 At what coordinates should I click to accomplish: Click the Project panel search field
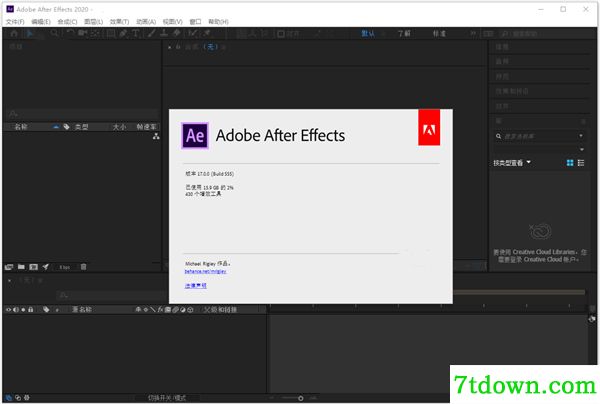click(x=82, y=114)
